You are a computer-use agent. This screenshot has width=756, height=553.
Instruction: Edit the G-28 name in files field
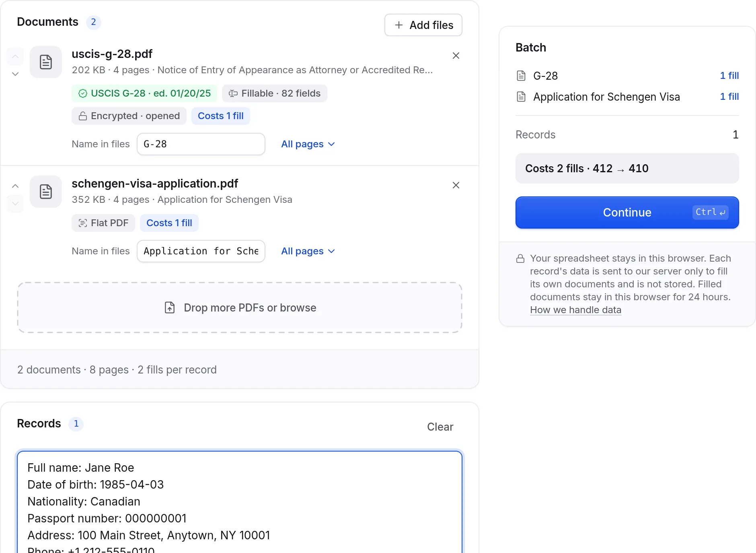[x=201, y=144]
